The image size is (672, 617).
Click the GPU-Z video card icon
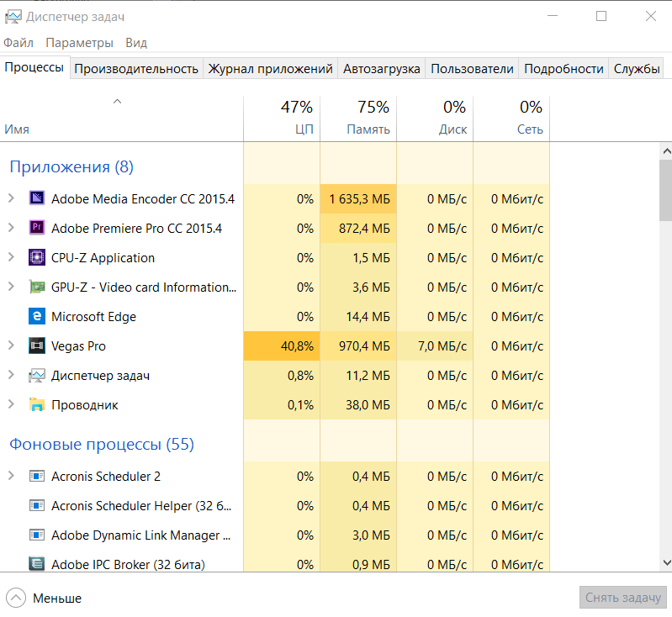tap(37, 287)
